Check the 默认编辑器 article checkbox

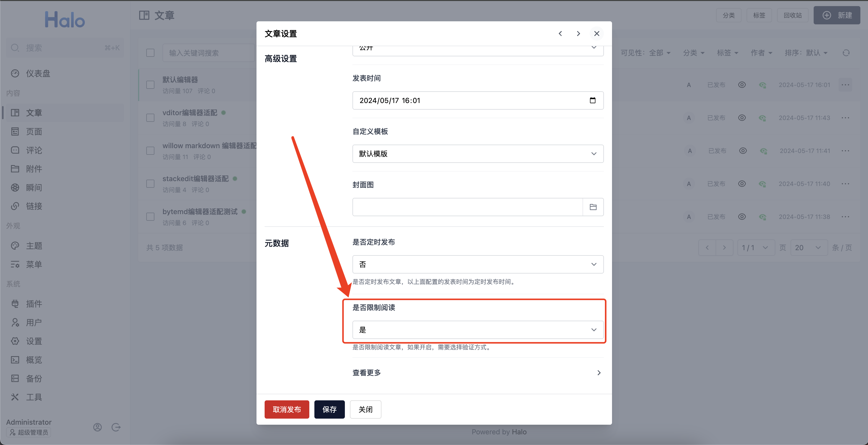coord(150,85)
